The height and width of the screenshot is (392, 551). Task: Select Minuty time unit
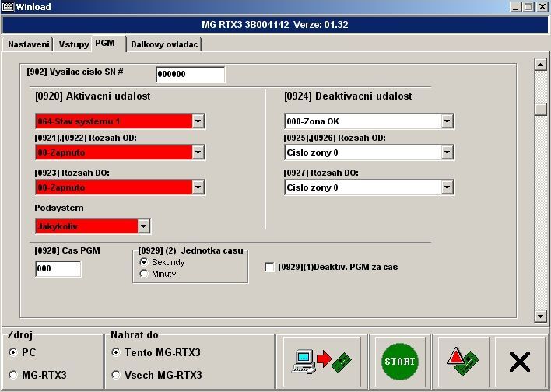[143, 274]
